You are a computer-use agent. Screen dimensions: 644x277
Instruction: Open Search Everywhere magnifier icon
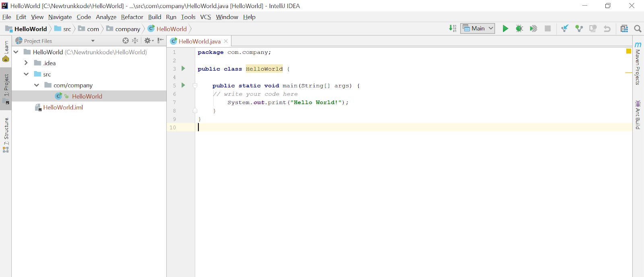coord(638,29)
